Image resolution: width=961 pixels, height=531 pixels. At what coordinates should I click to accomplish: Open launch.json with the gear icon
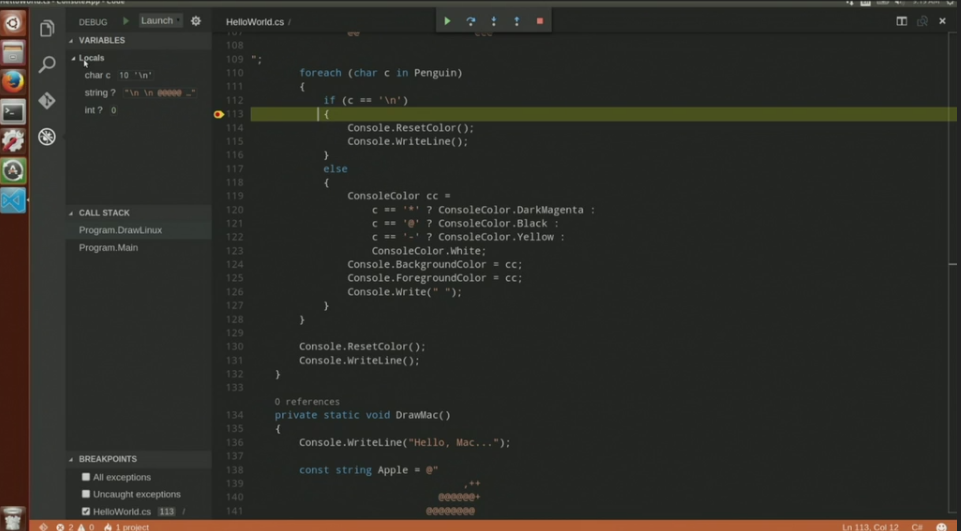196,21
